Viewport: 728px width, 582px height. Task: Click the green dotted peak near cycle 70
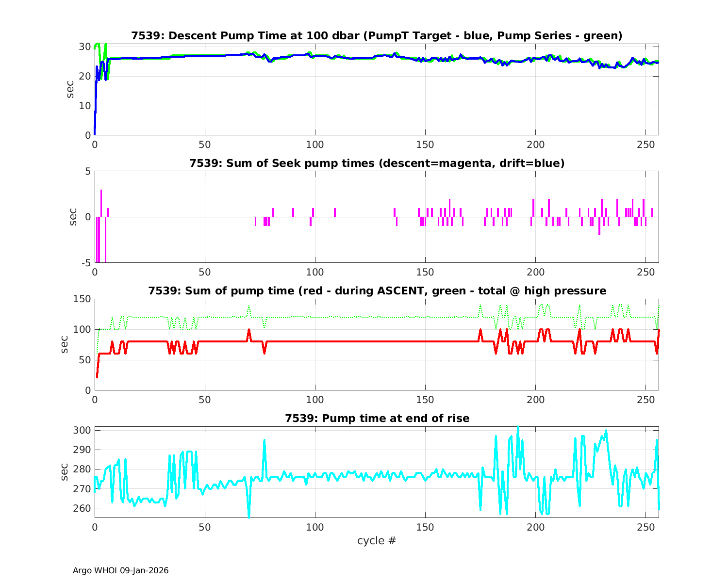(x=249, y=307)
